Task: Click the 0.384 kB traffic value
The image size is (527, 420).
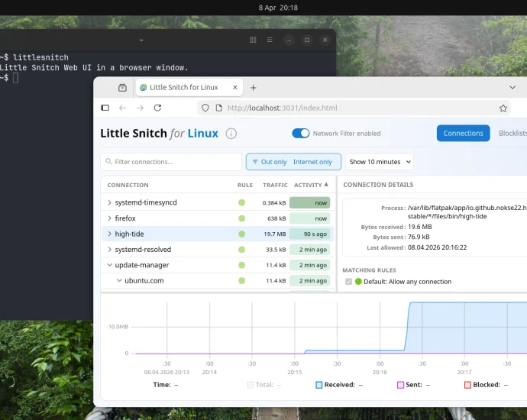Action: coord(274,203)
